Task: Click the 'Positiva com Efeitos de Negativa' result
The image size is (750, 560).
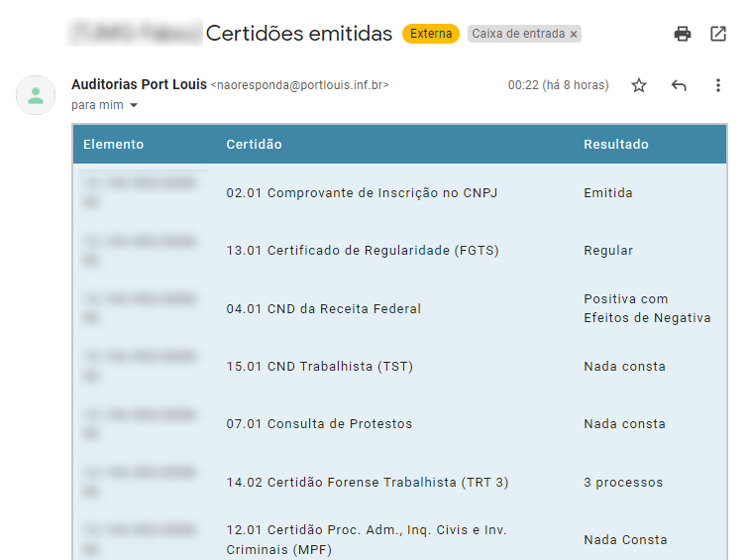Action: coord(647,308)
